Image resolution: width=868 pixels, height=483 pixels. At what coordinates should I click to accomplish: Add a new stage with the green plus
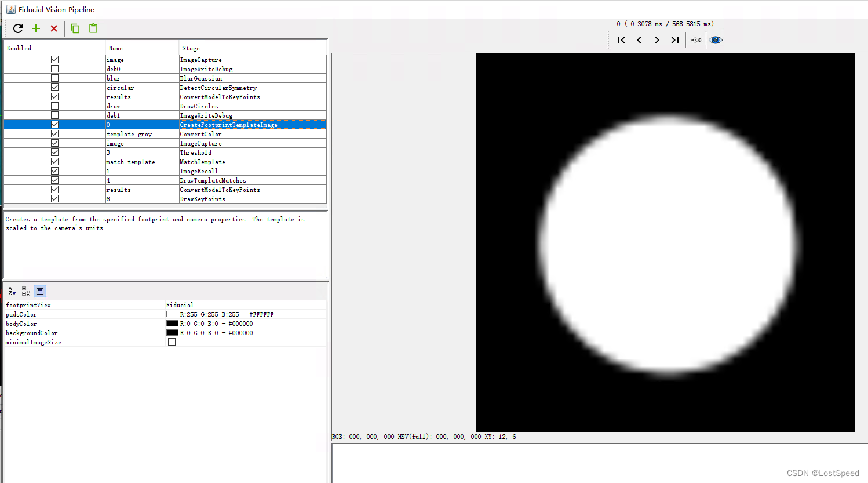[36, 28]
